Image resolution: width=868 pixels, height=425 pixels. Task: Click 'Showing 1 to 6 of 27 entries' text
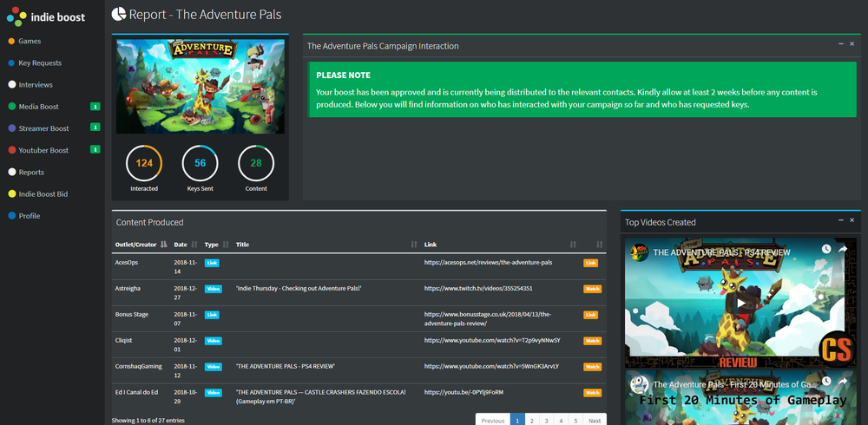(148, 421)
